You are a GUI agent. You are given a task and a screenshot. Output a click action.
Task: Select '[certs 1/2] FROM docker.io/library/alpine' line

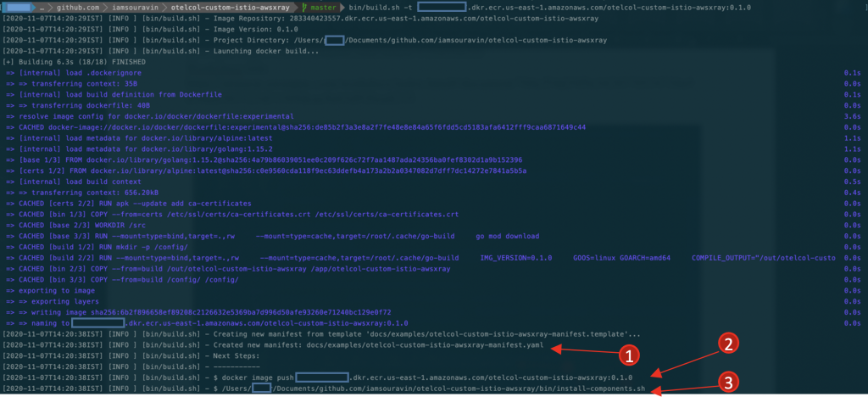pyautogui.click(x=267, y=171)
